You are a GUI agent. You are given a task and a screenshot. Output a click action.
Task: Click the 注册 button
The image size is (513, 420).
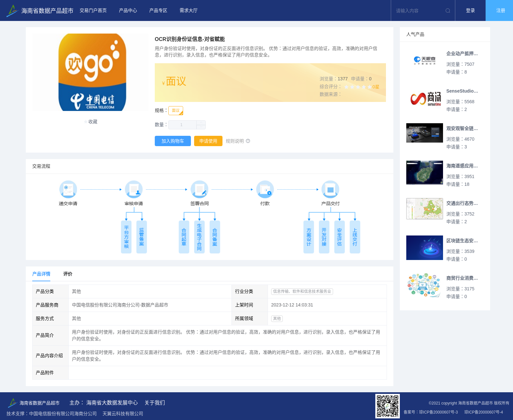point(499,11)
